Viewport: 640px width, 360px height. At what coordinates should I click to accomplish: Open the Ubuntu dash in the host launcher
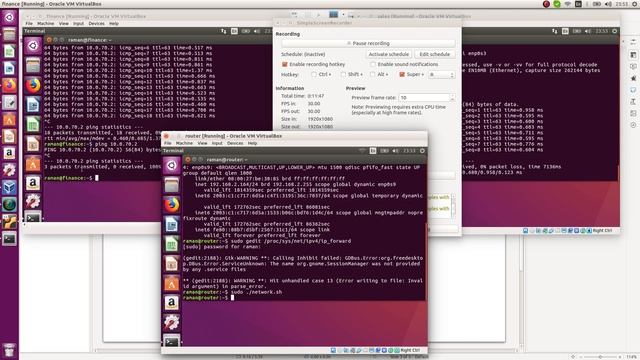pos(9,18)
